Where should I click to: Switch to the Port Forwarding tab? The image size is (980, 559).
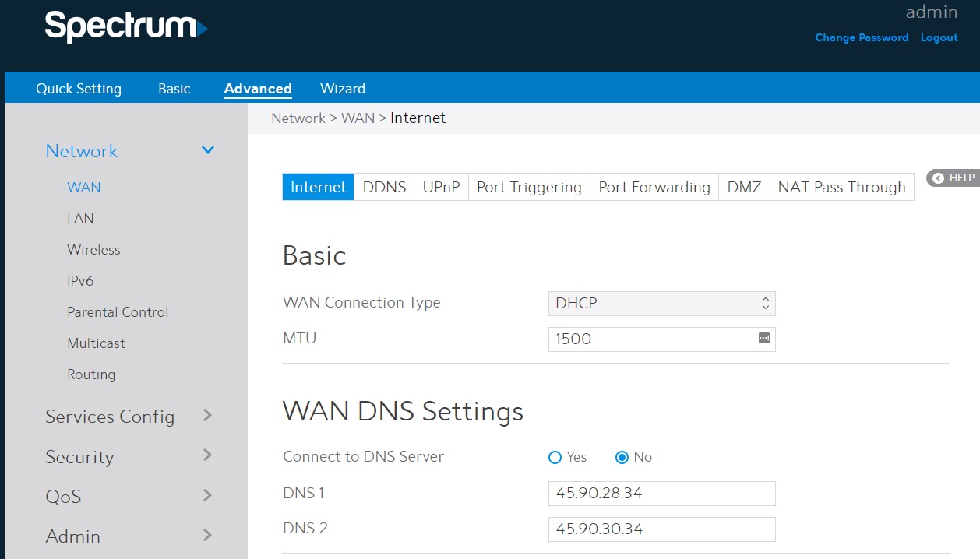tap(654, 188)
